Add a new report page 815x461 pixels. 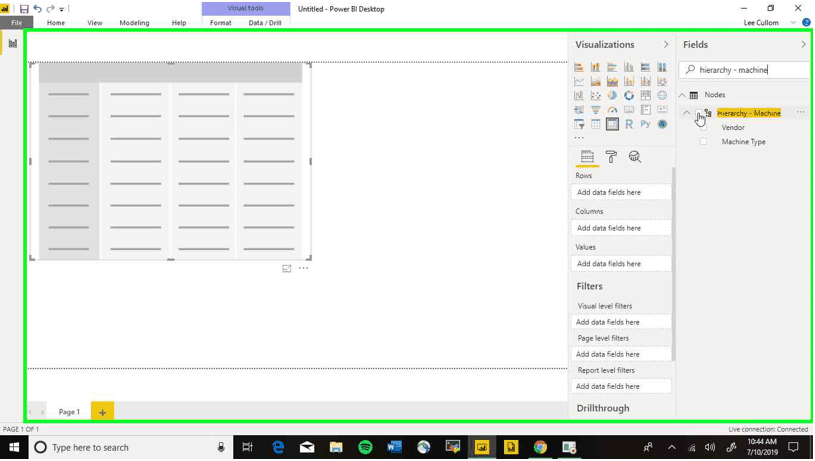[x=102, y=412]
